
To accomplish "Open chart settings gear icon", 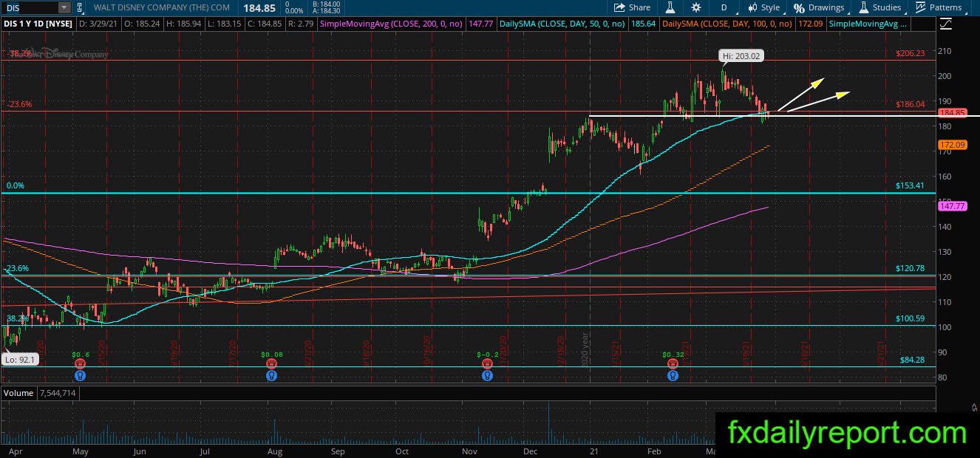I will (x=696, y=7).
